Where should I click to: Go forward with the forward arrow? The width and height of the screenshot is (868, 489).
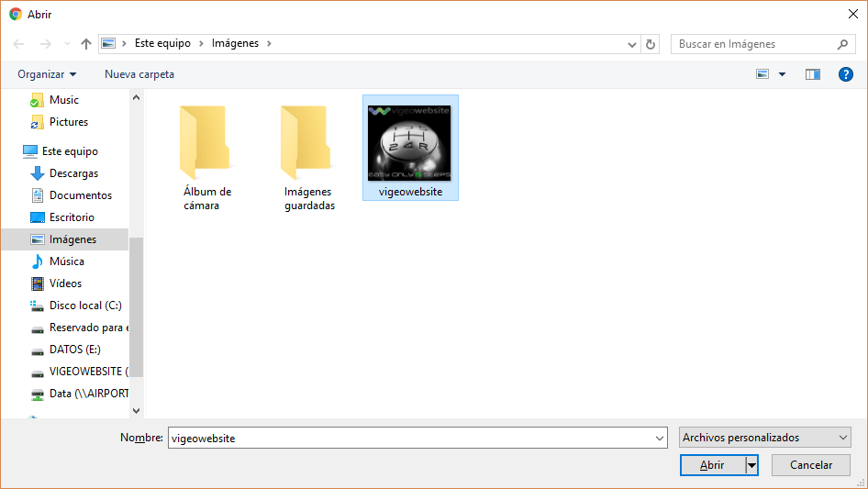tap(45, 44)
